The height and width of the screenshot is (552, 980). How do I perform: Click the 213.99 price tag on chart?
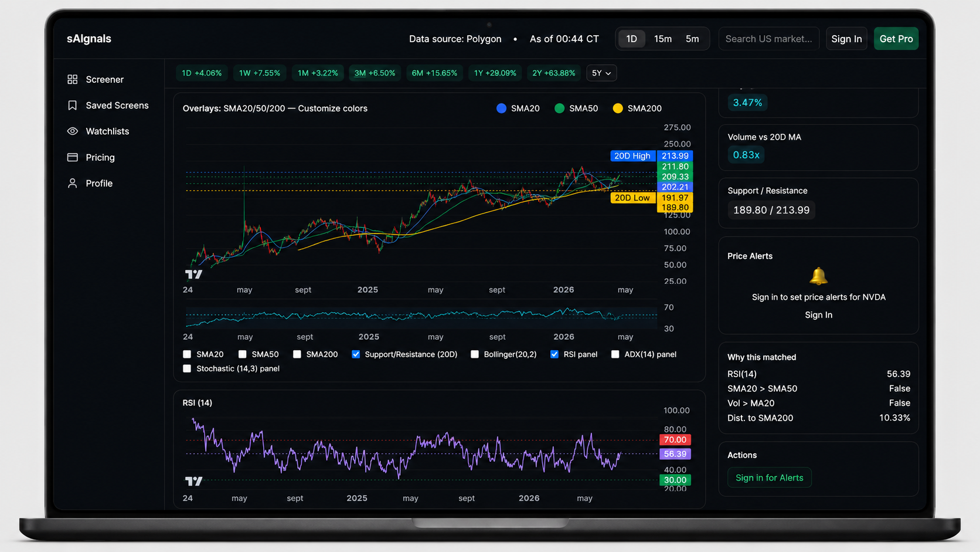(x=675, y=156)
